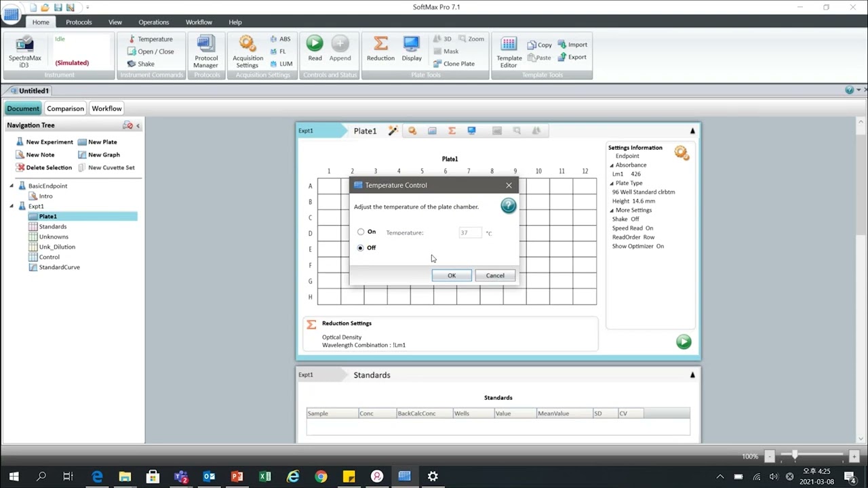Open the View ribbon tab
The height and width of the screenshot is (488, 868).
pyautogui.click(x=115, y=22)
